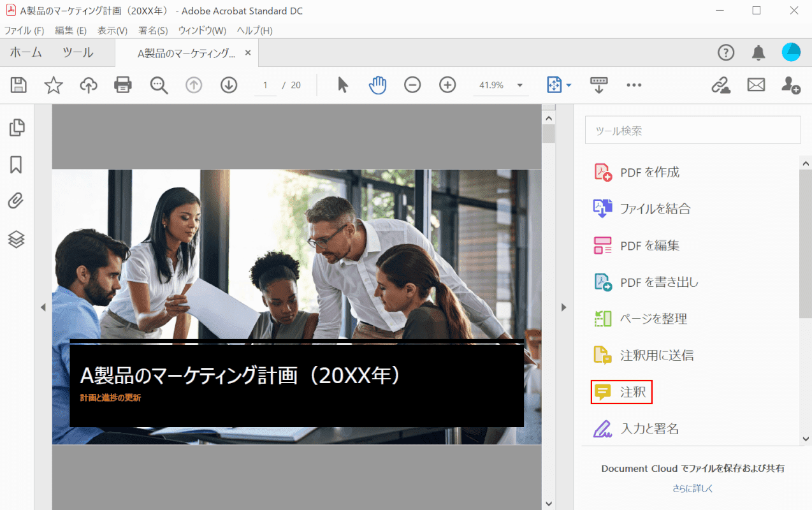
Task: Close the A製品のマーケティング document tab
Action: tap(248, 53)
